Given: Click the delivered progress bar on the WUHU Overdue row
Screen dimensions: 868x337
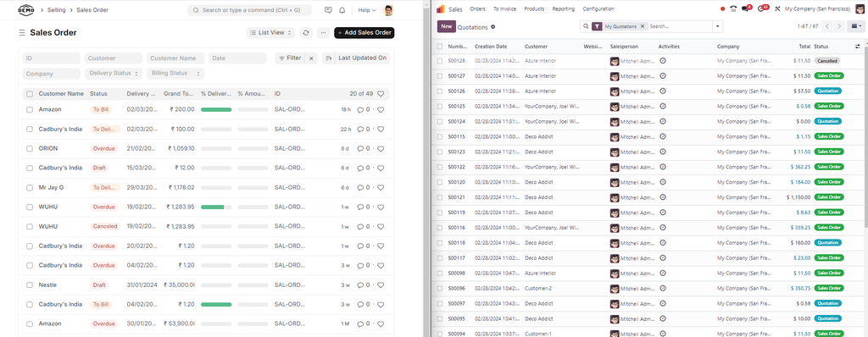Looking at the screenshot, I should point(216,207).
